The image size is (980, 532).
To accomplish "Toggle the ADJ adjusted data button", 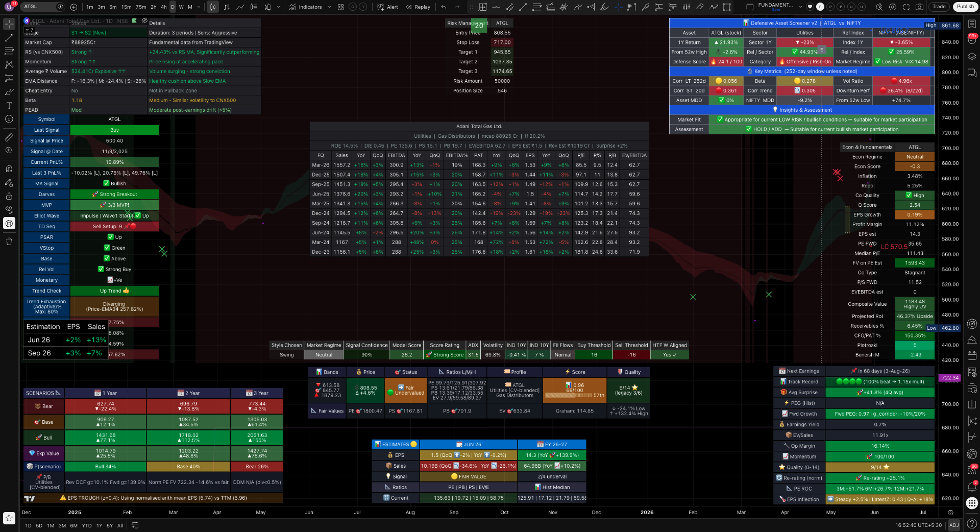I will (953, 525).
